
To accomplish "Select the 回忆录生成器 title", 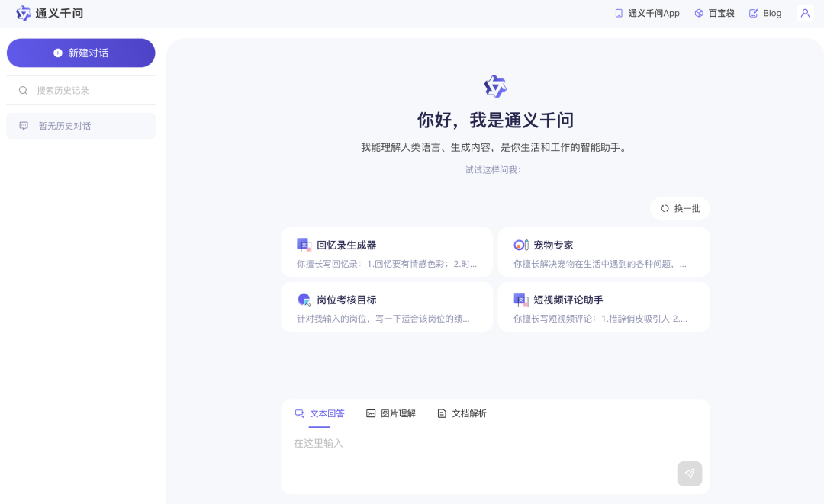I will (x=346, y=246).
